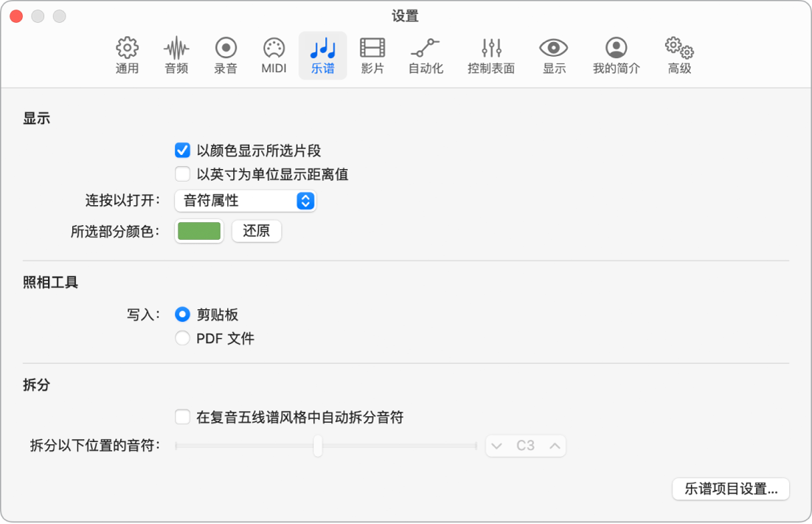The image size is (812, 524).
Task: Open the 控制表面 faders pane
Action: click(491, 55)
